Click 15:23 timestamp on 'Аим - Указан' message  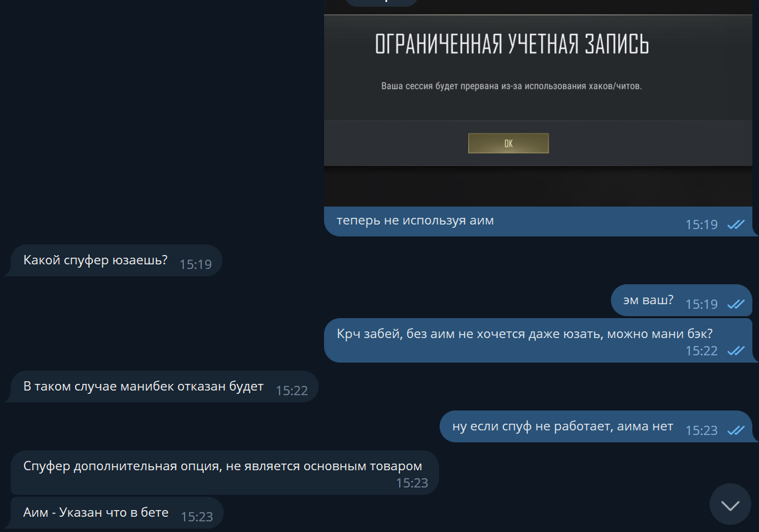point(197,517)
